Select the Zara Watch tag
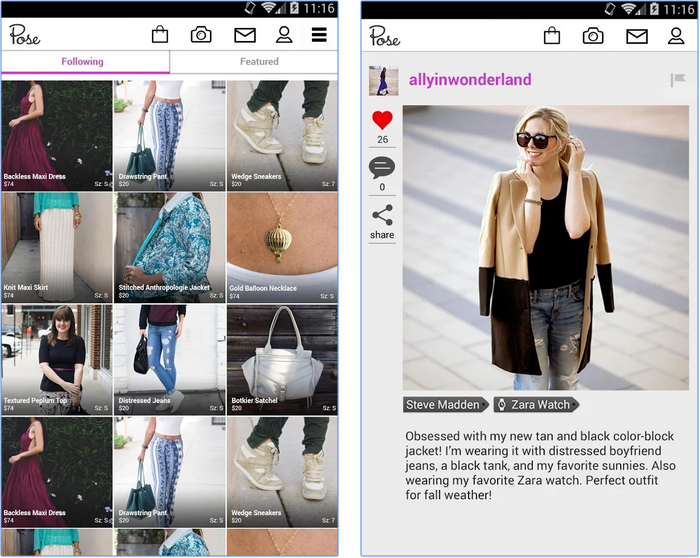The height and width of the screenshot is (558, 700). coord(536,404)
